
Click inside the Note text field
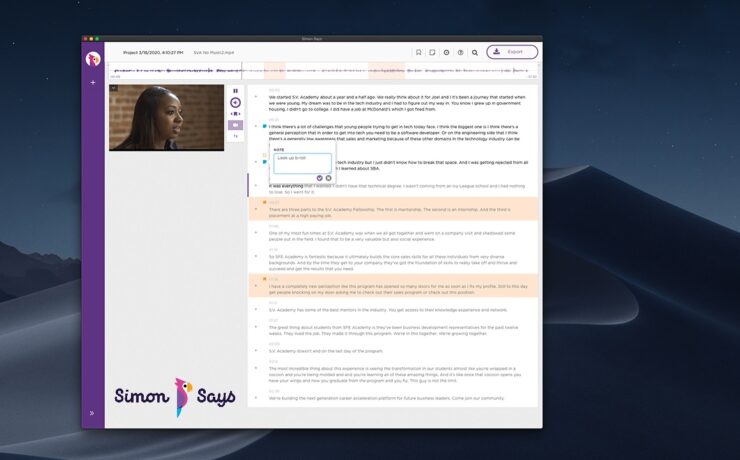(x=303, y=163)
